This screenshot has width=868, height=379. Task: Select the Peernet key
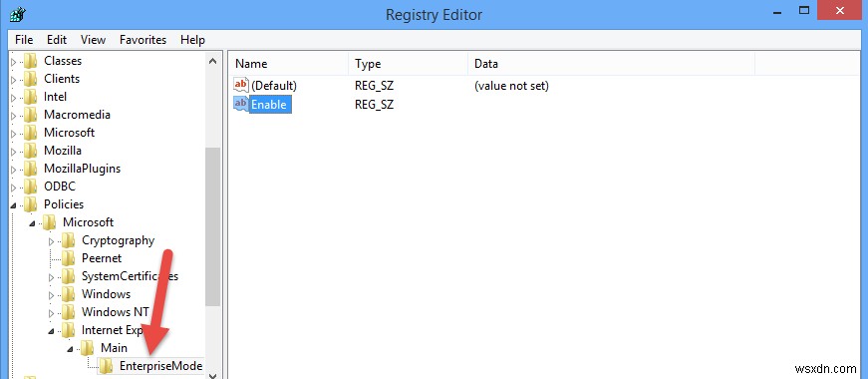(102, 258)
